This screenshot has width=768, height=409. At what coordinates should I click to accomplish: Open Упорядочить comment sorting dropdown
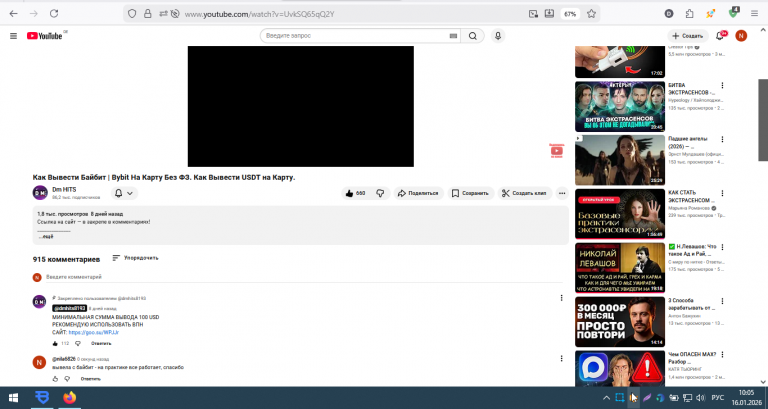coord(135,258)
